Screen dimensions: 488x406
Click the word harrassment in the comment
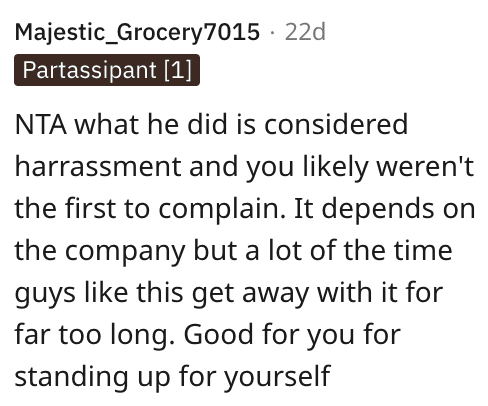(98, 166)
